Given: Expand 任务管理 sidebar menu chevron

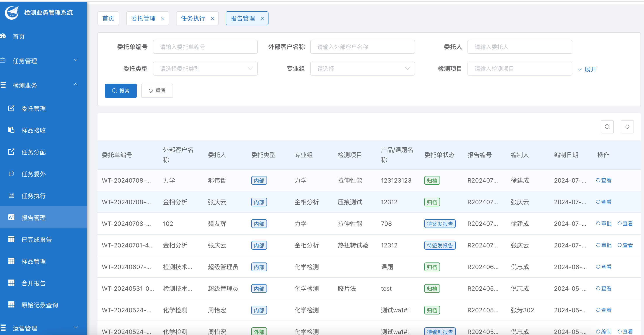Looking at the screenshot, I should [x=76, y=60].
